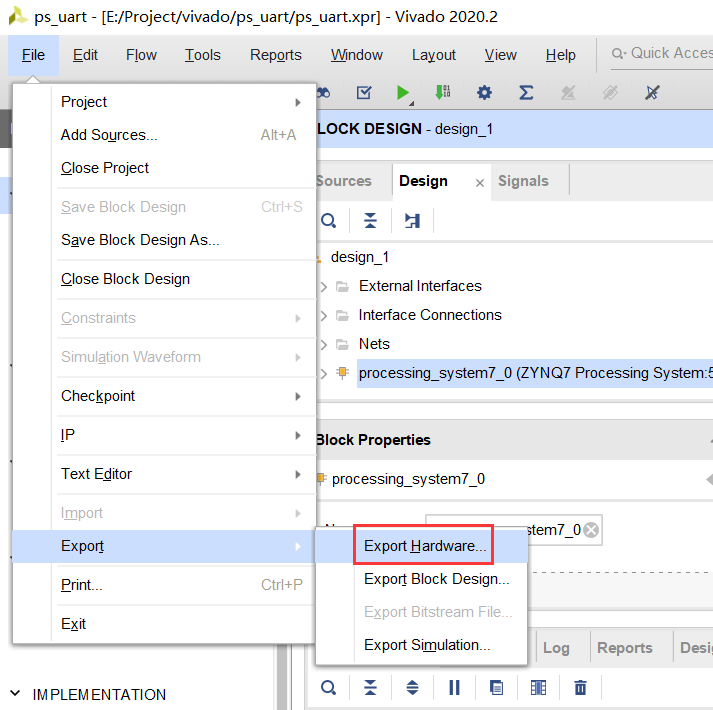The width and height of the screenshot is (713, 710).
Task: Open the Settings gear in the toolbar
Action: [484, 93]
